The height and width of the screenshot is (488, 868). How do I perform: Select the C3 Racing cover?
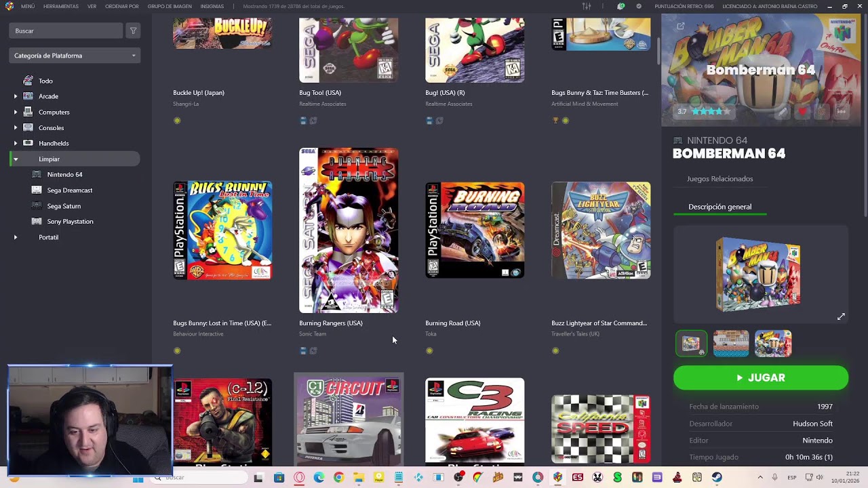point(475,421)
